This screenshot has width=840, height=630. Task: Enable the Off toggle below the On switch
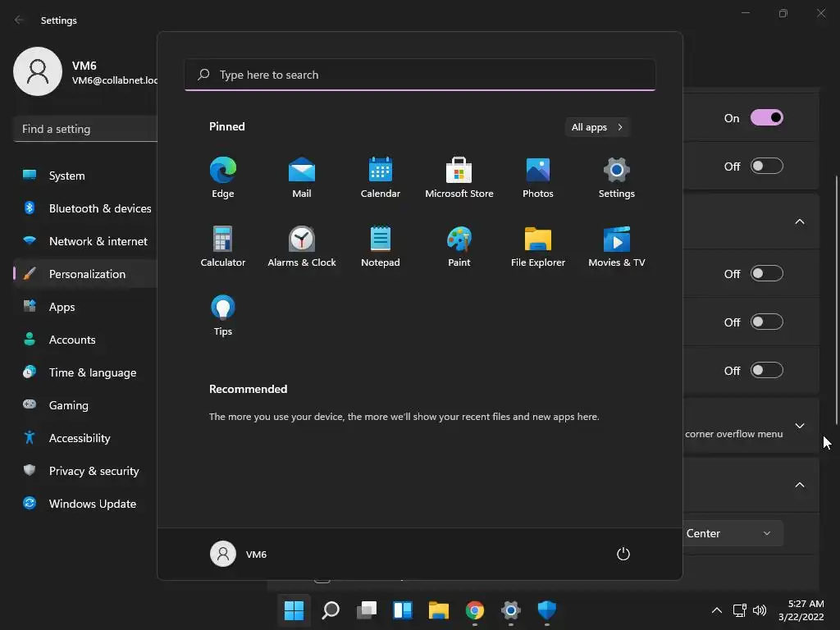tap(767, 166)
